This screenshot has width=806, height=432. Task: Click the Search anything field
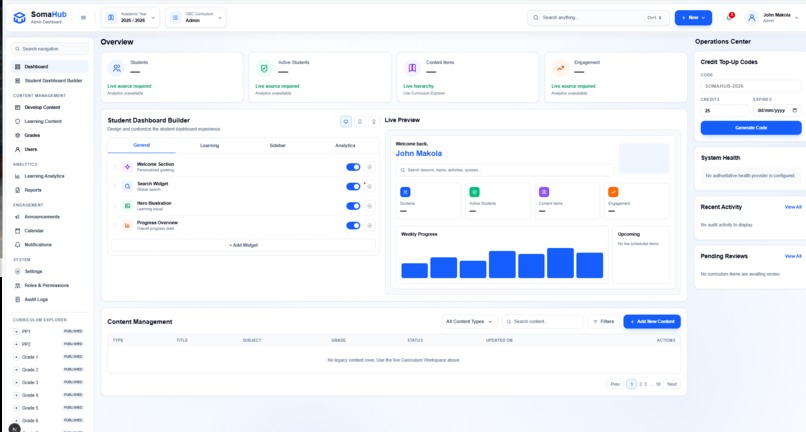[x=598, y=17]
